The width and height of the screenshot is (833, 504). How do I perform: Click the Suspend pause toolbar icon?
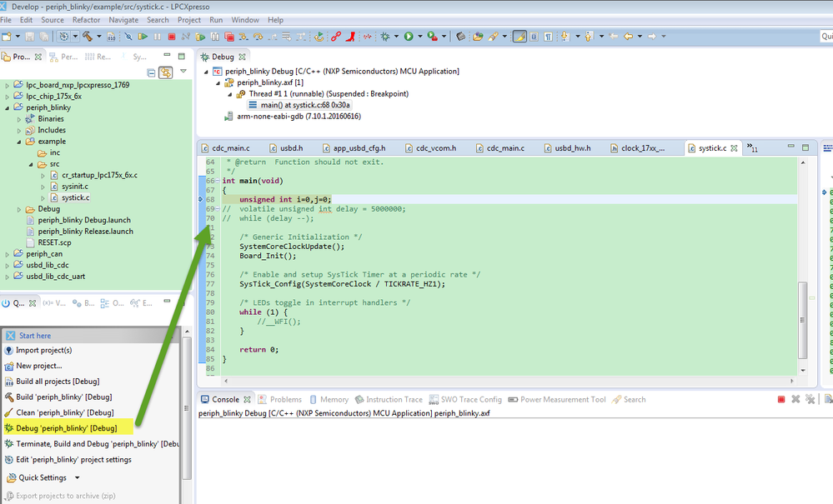click(x=158, y=36)
